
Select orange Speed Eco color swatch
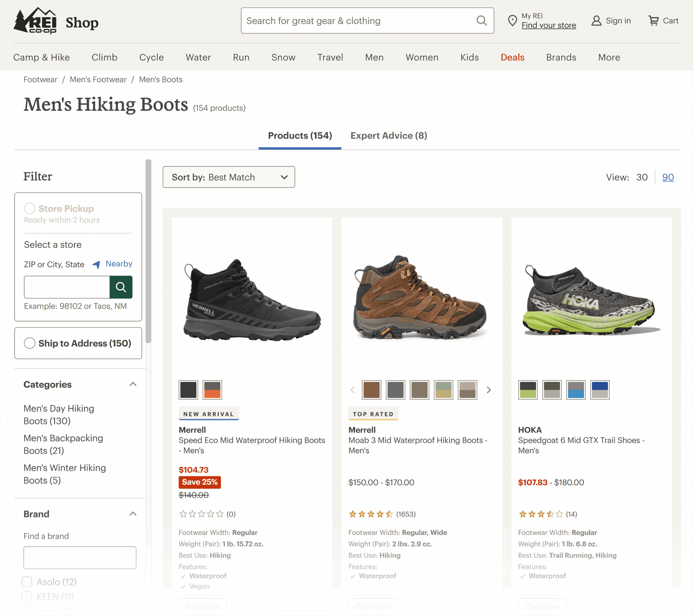pyautogui.click(x=212, y=390)
